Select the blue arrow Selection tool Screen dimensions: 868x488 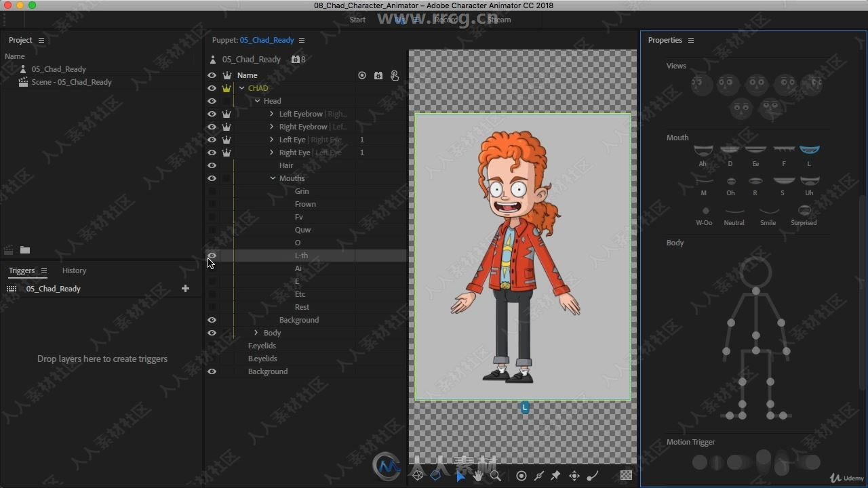460,476
